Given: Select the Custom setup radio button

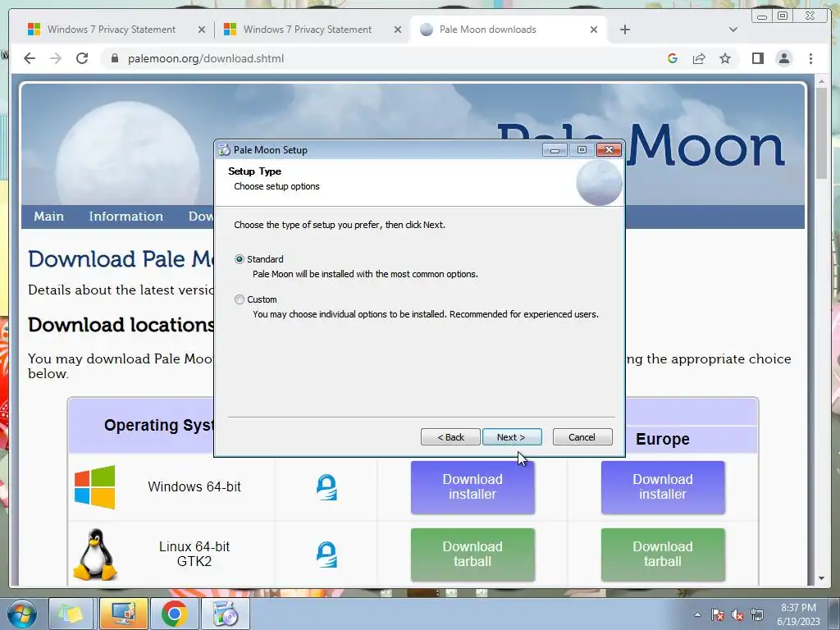Looking at the screenshot, I should 240,299.
